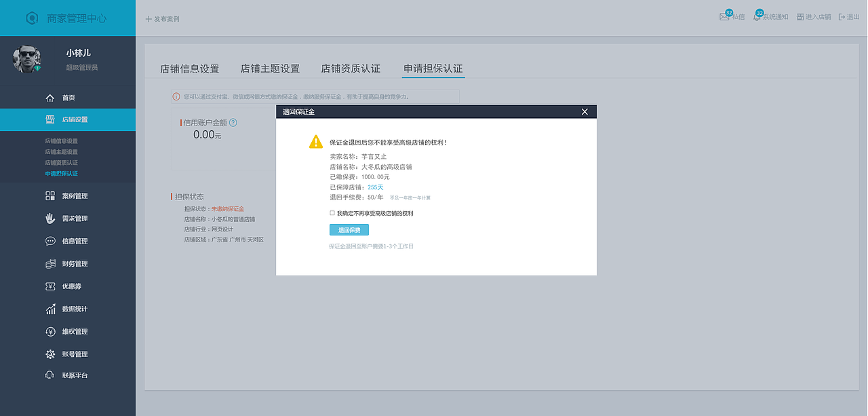Click the speech bubble icon beside 信息管理
This screenshot has height=416, width=868.
[x=50, y=241]
